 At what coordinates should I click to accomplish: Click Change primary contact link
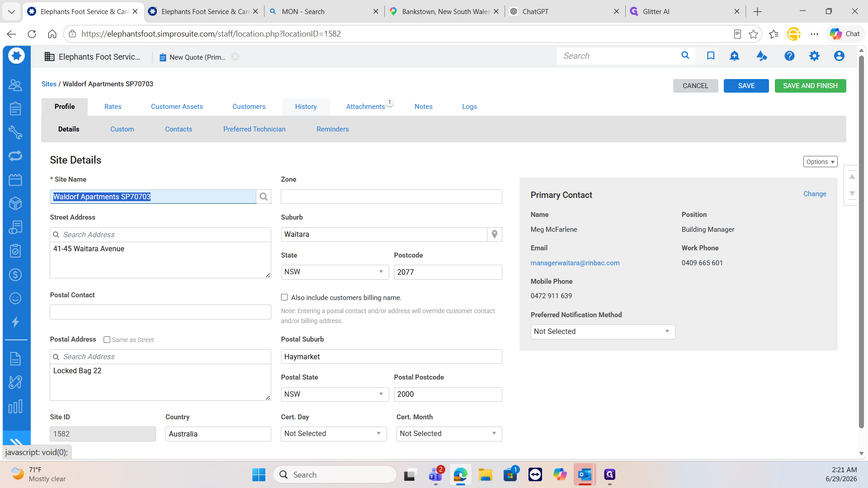[x=815, y=194]
